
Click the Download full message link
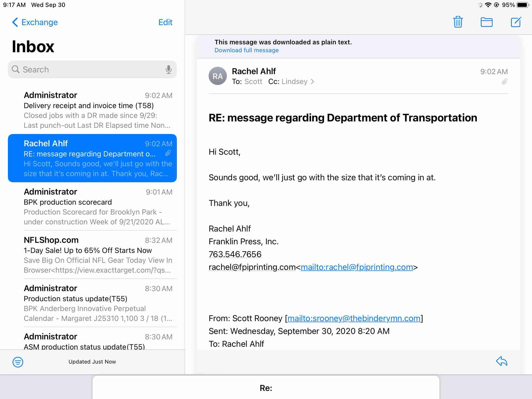[x=247, y=50]
